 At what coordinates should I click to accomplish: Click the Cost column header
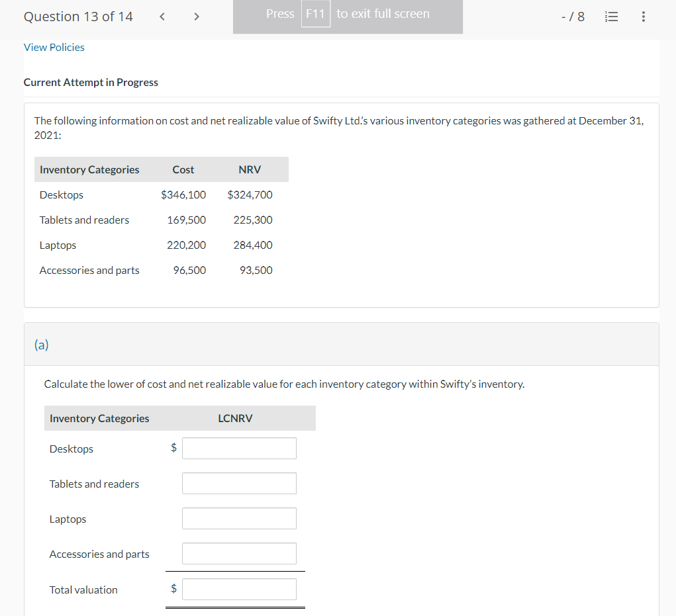click(183, 170)
